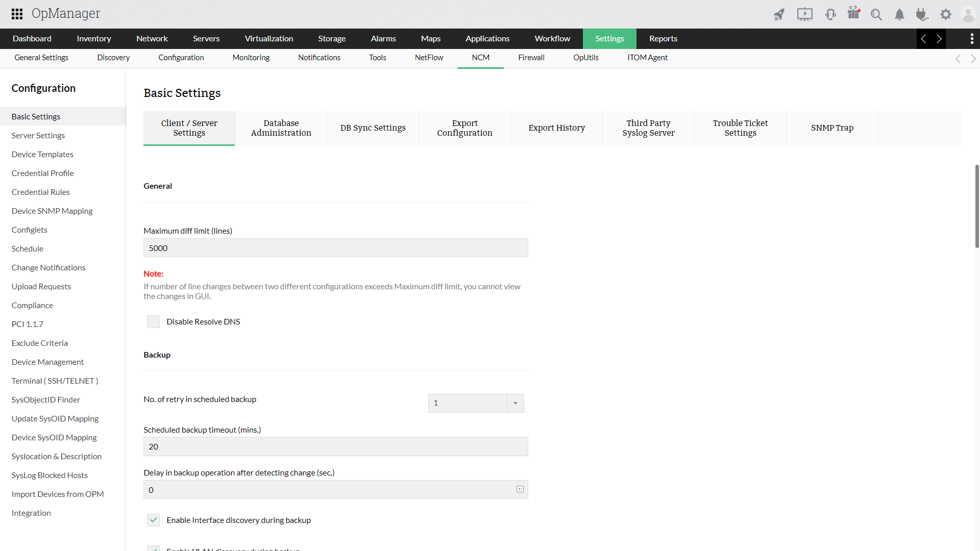Viewport: 980px width, 551px height.
Task: Click the rocket quick-start icon
Action: point(779,14)
